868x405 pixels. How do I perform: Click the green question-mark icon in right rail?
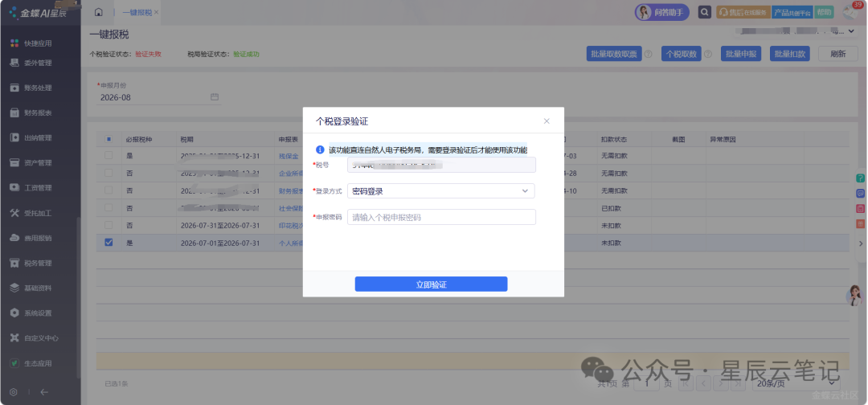860,178
